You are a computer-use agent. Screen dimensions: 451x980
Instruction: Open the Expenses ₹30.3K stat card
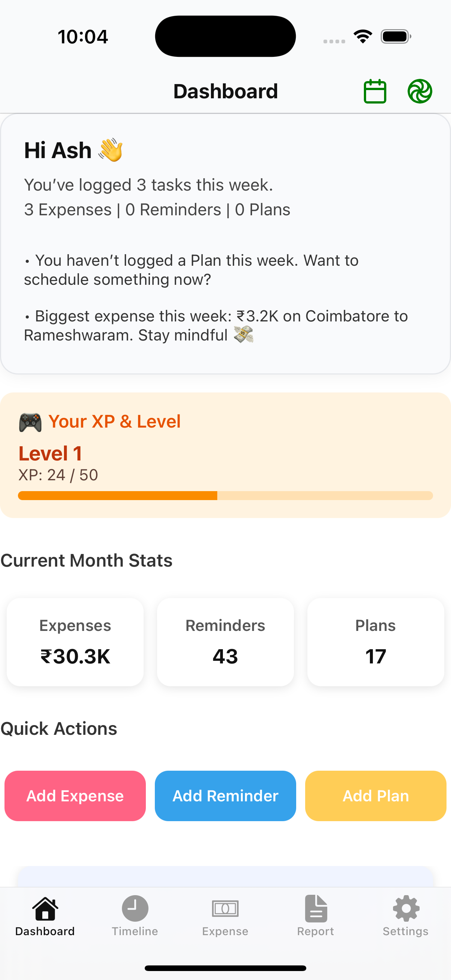75,642
